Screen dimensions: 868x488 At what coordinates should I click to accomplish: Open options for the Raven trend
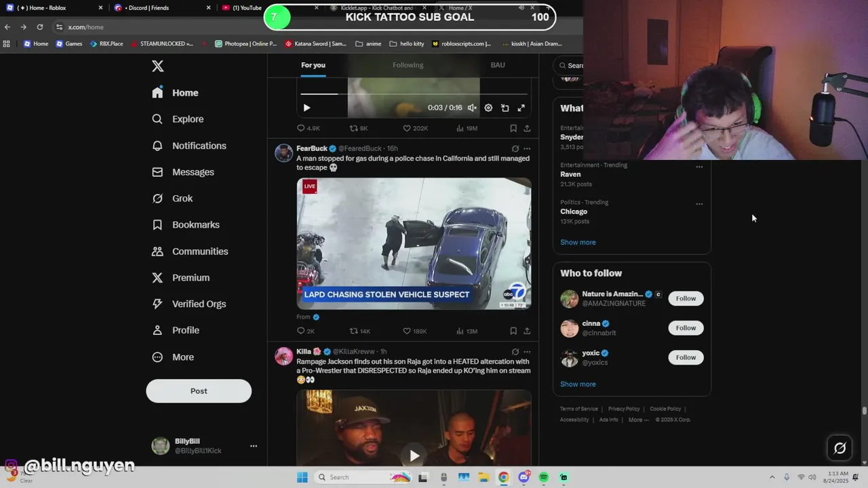click(x=699, y=166)
